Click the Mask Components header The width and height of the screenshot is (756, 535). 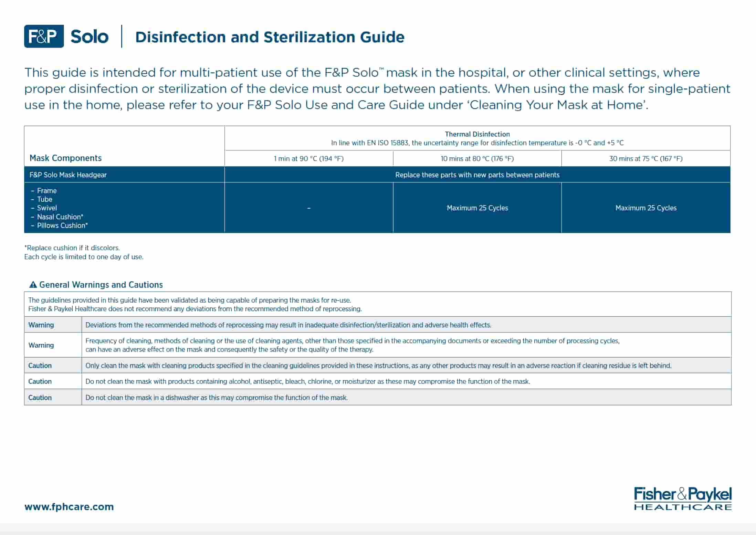(x=65, y=158)
